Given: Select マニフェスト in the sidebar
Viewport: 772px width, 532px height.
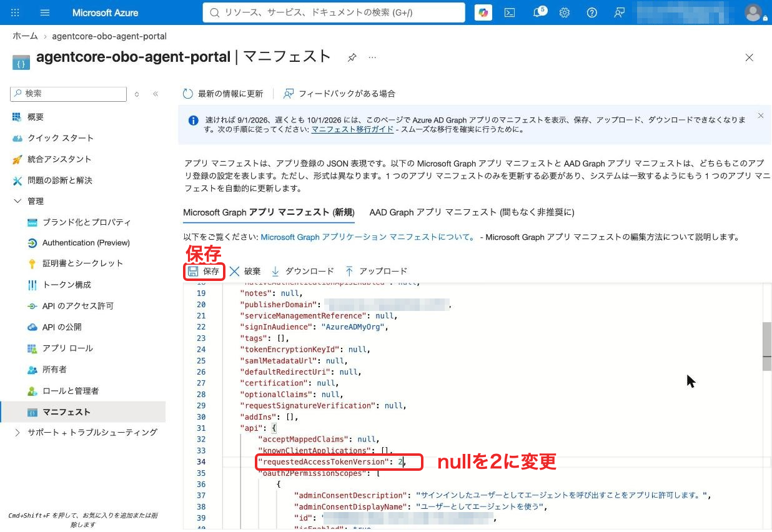Looking at the screenshot, I should coord(82,412).
